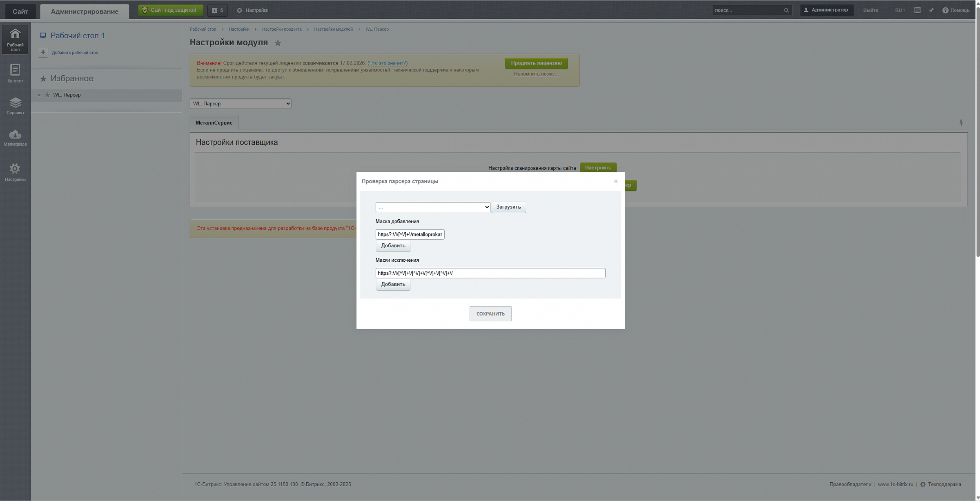Add module page to favorites star

278,43
